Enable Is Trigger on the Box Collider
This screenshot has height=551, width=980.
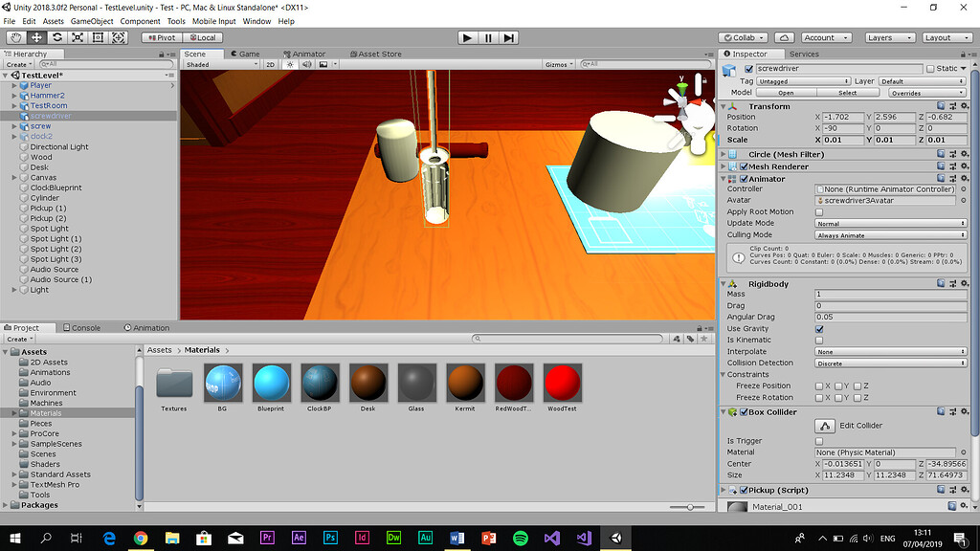click(819, 441)
